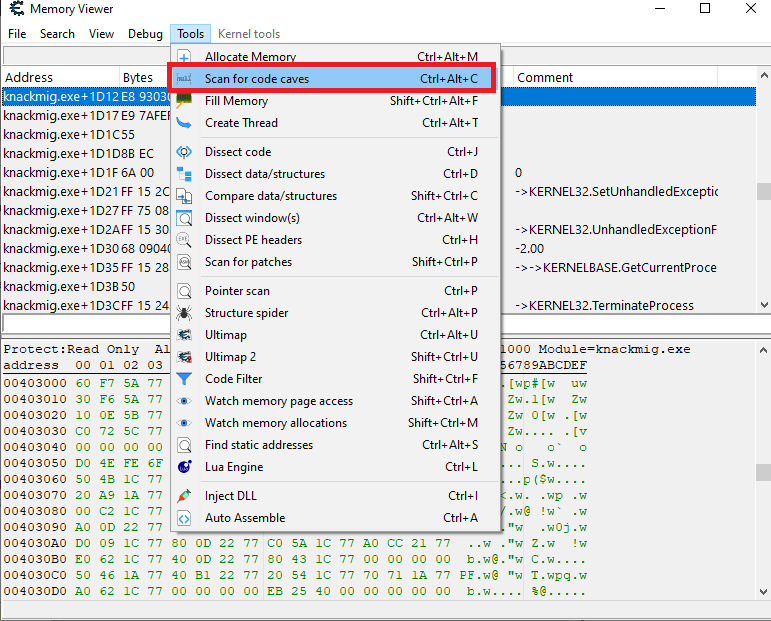
Task: Click the Code Filter funnel icon
Action: pos(184,379)
